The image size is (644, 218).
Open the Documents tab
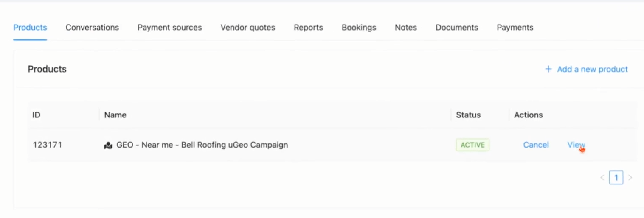pos(456,28)
